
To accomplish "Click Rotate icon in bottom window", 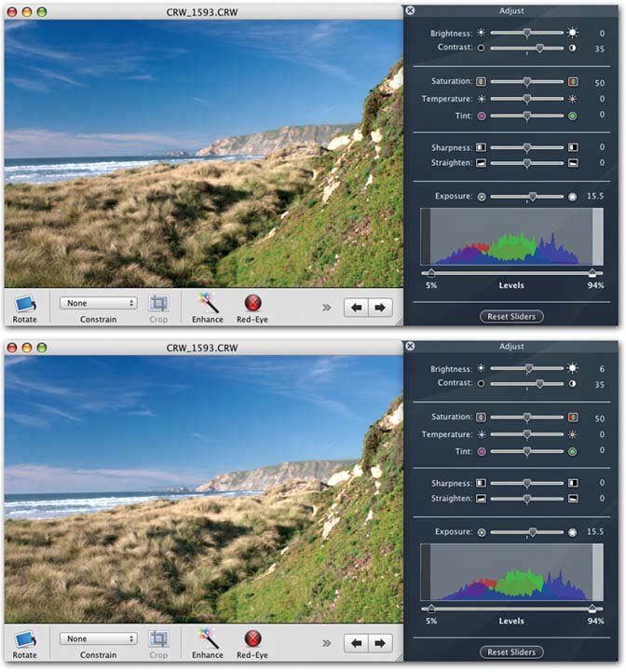I will 25,639.
